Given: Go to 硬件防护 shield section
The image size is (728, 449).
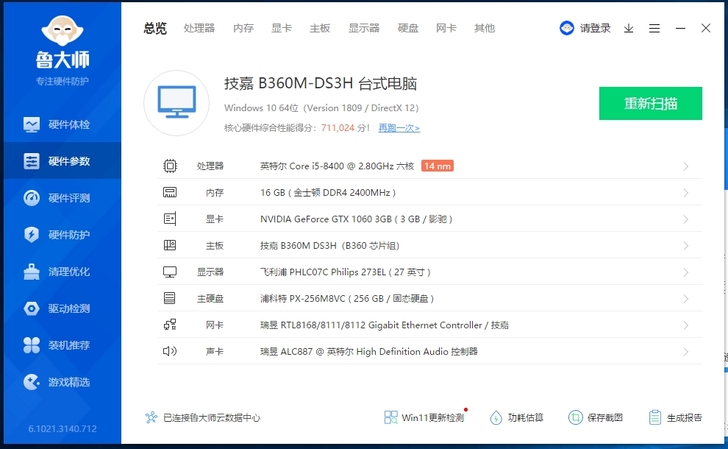Looking at the screenshot, I should (x=62, y=234).
